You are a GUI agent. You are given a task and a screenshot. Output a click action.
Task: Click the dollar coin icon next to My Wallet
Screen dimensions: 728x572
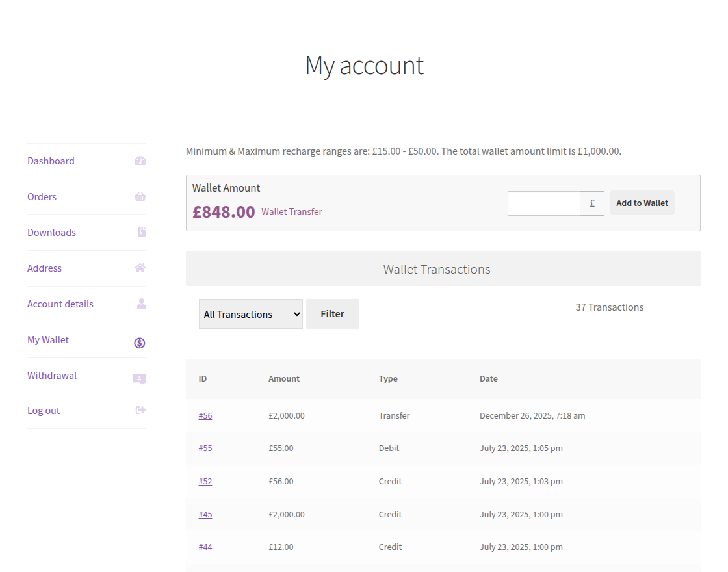pyautogui.click(x=139, y=343)
